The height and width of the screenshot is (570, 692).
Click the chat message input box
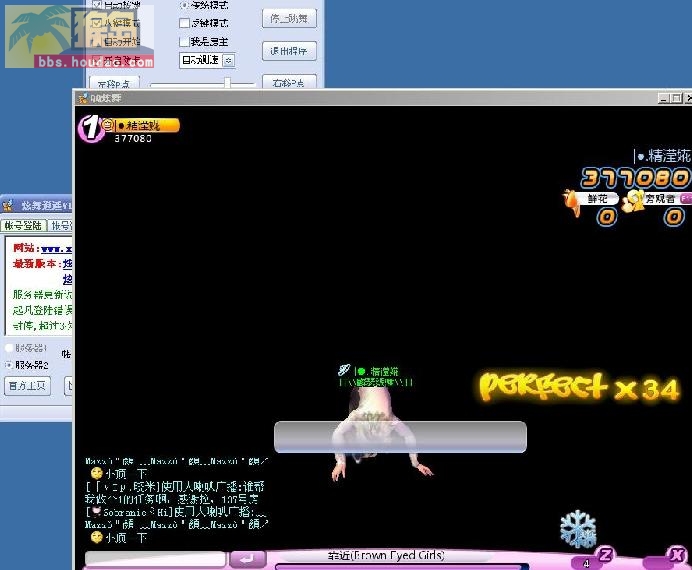pos(155,559)
